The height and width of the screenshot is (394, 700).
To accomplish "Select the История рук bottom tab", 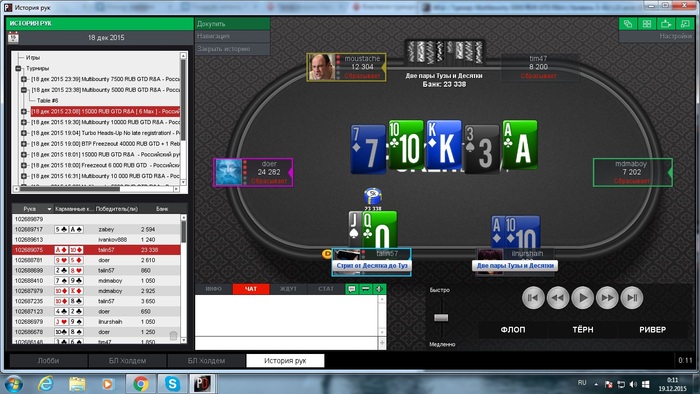I will [285, 361].
